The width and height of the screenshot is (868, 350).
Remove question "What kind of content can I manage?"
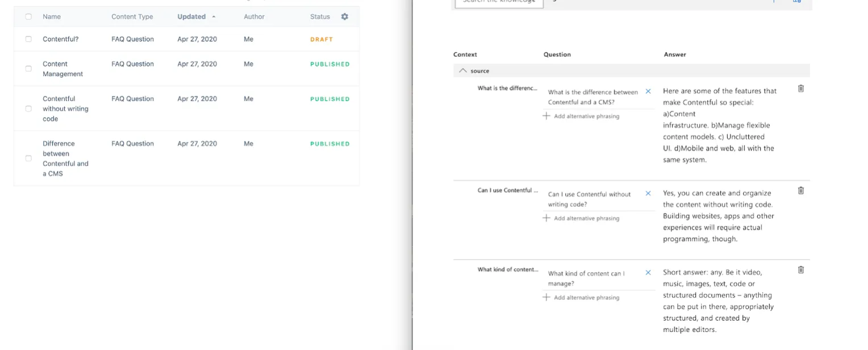click(x=648, y=273)
